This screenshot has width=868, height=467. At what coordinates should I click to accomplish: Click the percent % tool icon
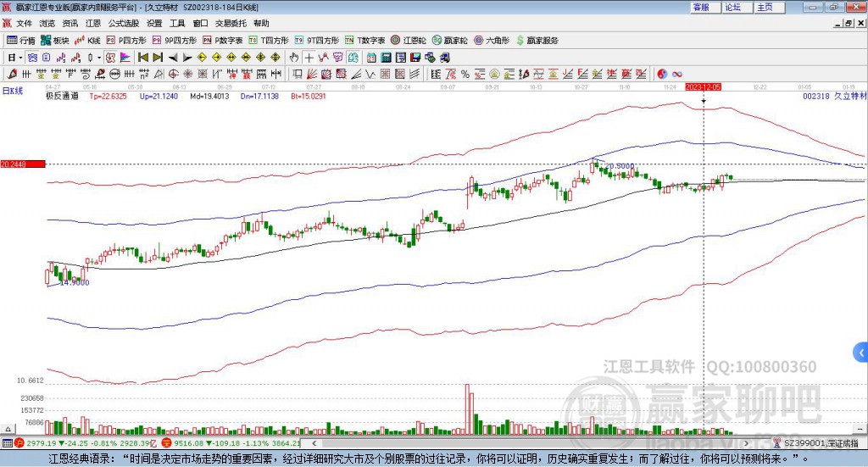[x=465, y=74]
